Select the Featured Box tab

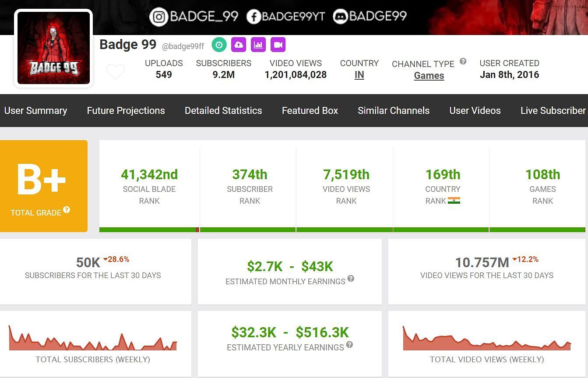click(x=310, y=111)
